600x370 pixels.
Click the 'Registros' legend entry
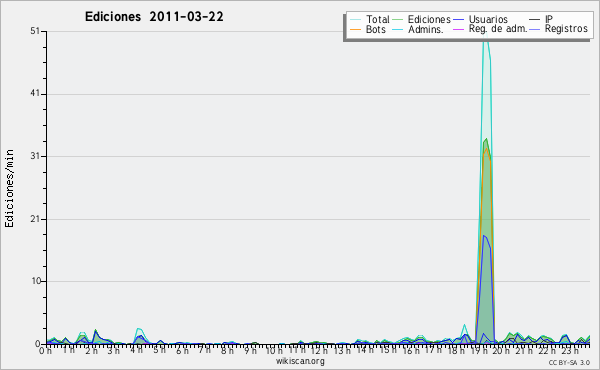[x=559, y=29]
